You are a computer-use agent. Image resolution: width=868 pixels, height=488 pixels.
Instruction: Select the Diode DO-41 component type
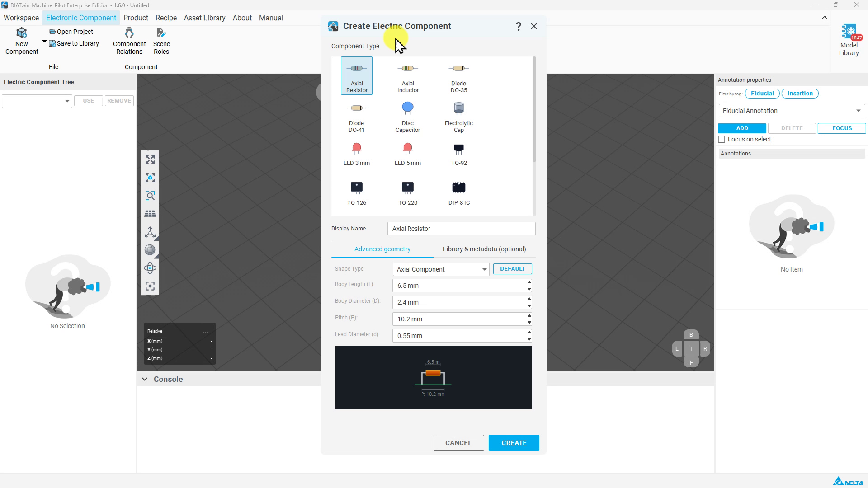pyautogui.click(x=357, y=116)
